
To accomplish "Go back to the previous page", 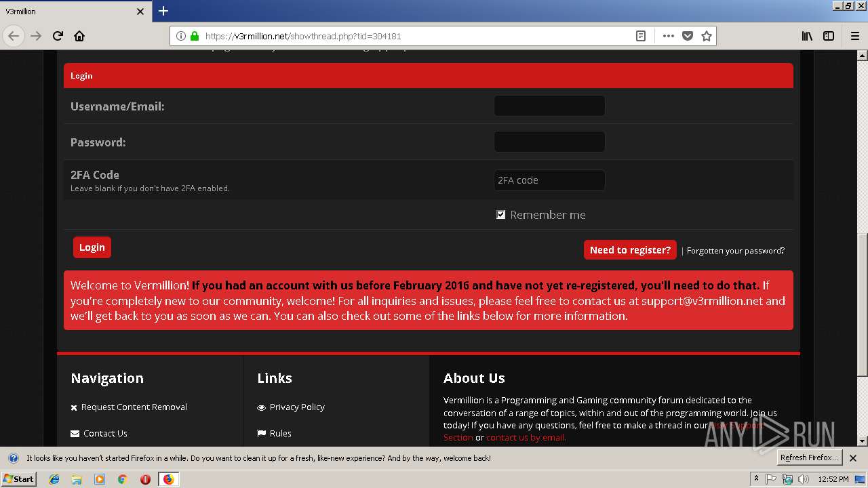I will point(14,36).
